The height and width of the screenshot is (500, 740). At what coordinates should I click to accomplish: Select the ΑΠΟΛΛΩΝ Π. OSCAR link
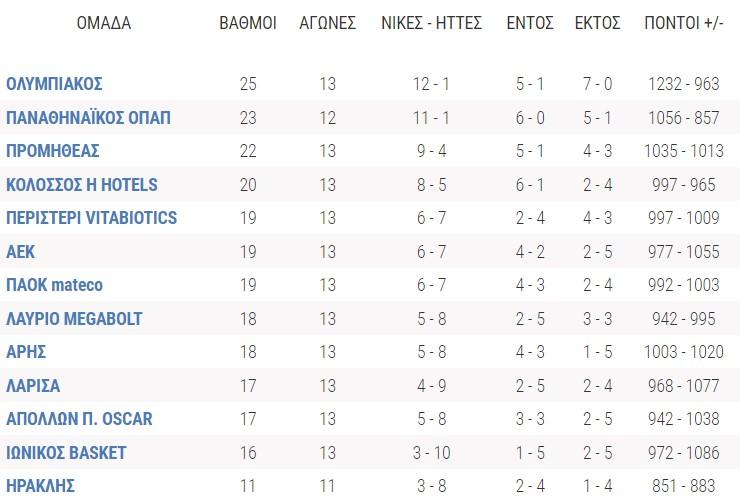79,419
